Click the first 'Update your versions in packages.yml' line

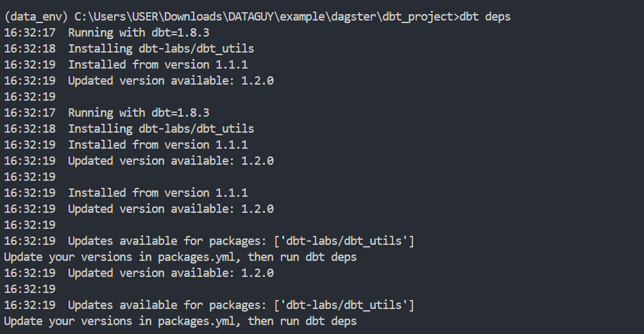tap(180, 257)
